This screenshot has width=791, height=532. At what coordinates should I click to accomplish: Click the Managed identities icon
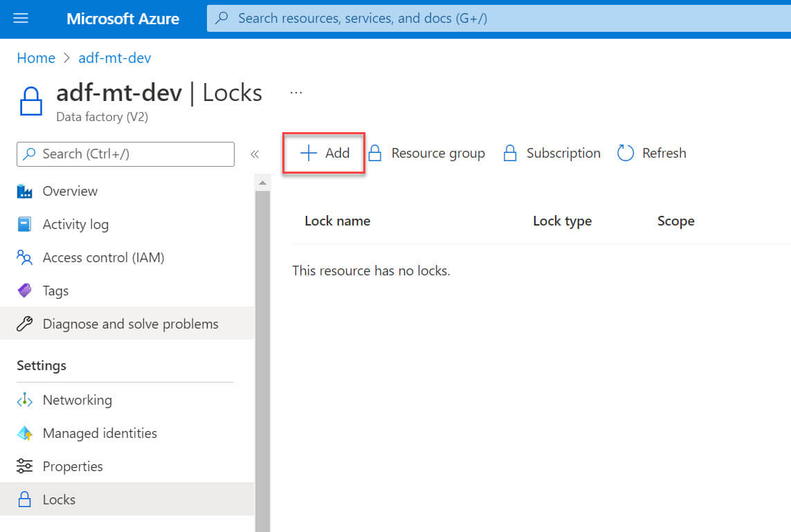[x=25, y=434]
